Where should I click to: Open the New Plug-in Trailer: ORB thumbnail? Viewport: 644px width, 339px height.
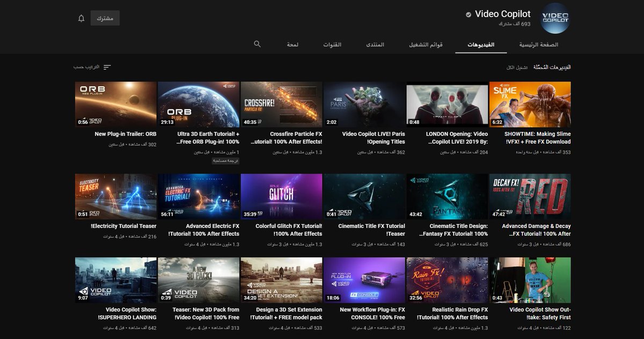point(116,104)
